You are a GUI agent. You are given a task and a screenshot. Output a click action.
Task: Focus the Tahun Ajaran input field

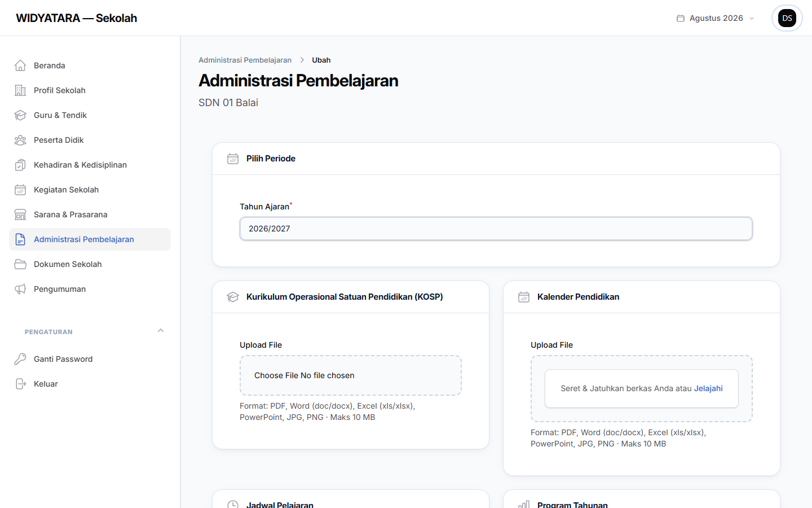pos(496,229)
